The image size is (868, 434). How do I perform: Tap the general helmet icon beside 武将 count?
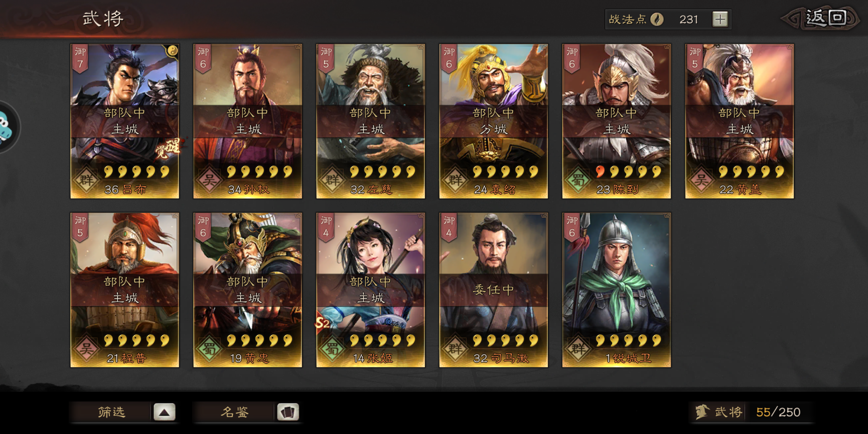[x=702, y=412]
